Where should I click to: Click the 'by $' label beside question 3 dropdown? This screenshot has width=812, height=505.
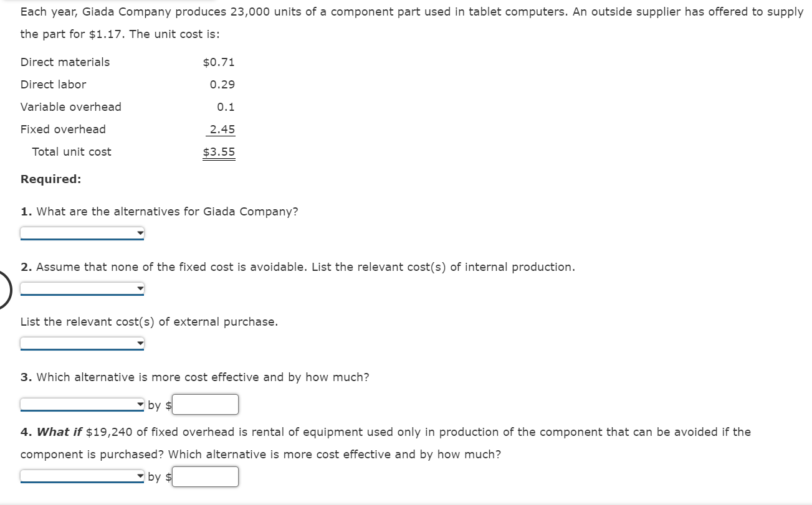158,405
